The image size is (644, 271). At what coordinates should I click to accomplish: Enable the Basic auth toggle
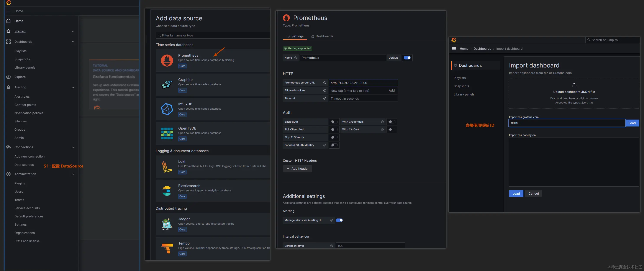[334, 122]
